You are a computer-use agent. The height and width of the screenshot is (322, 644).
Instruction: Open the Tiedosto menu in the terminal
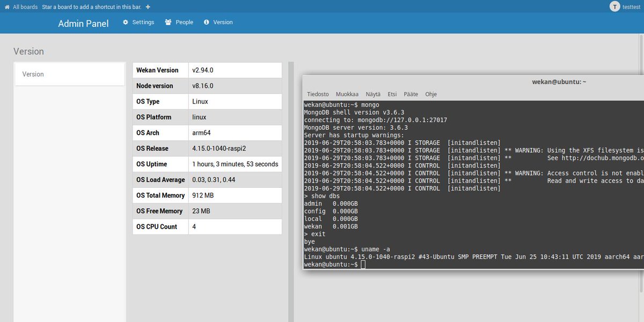318,94
